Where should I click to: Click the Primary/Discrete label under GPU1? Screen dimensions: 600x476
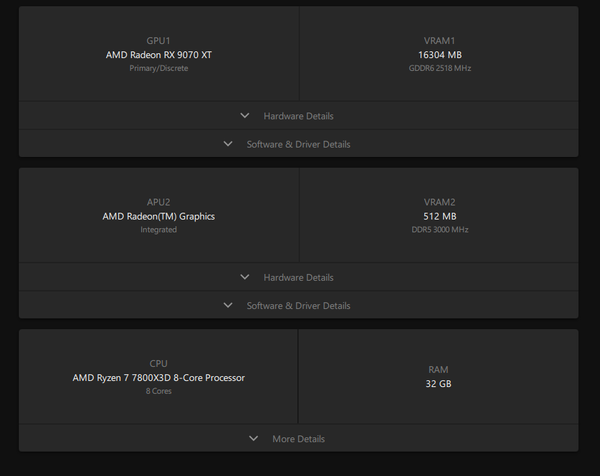coord(158,68)
